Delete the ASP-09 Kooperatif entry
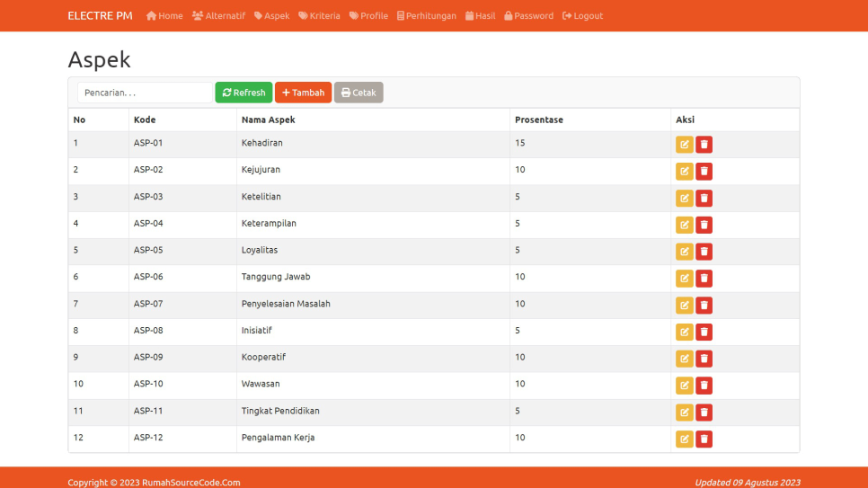868x488 pixels. point(704,359)
